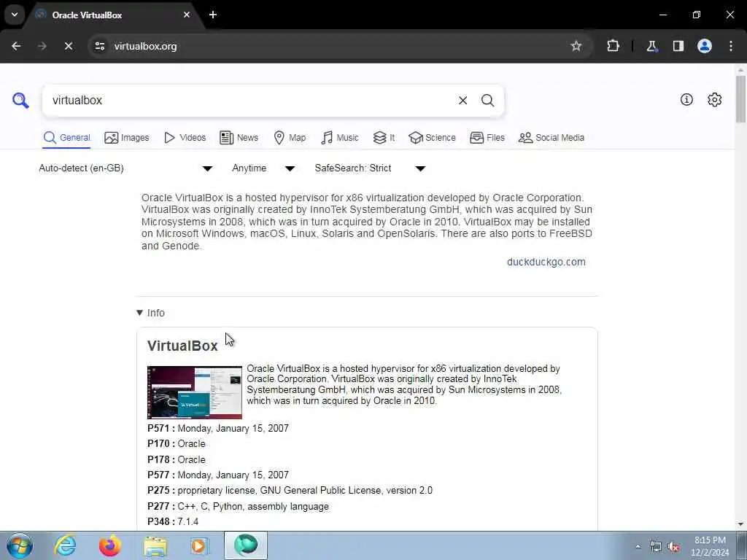Click the page vertical scrollbar thumb
Image resolution: width=747 pixels, height=560 pixels.
(741, 99)
